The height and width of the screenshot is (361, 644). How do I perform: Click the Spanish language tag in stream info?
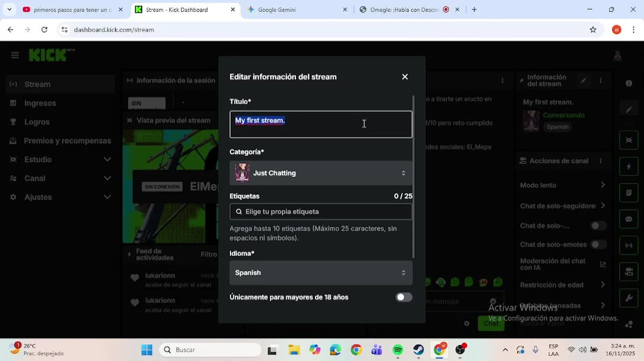coord(558,127)
